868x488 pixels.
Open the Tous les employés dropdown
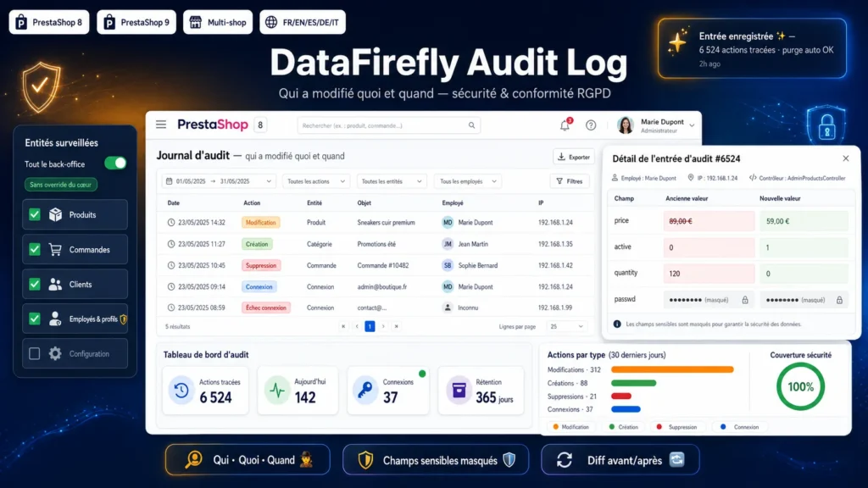(468, 181)
